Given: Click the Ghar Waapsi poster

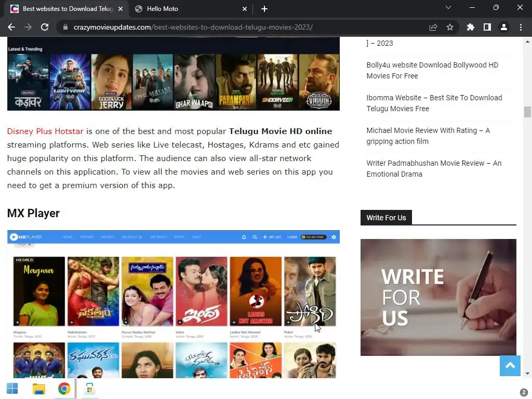Looking at the screenshot, I should point(194,82).
